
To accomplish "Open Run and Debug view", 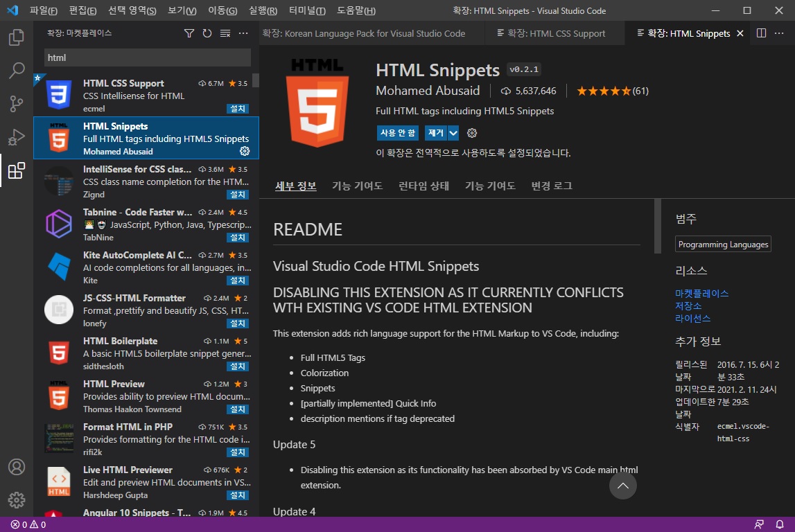I will pyautogui.click(x=16, y=137).
